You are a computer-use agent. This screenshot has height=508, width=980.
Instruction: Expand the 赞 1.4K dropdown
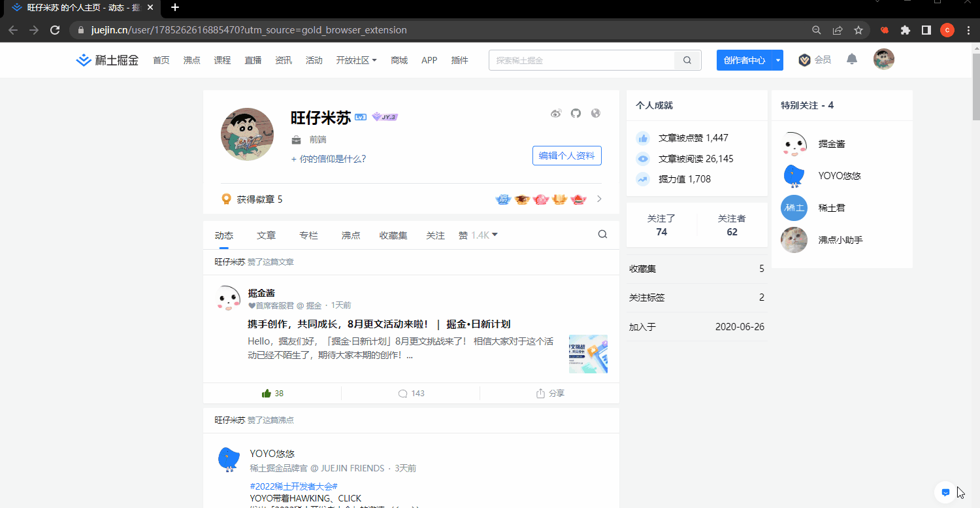pyautogui.click(x=478, y=235)
